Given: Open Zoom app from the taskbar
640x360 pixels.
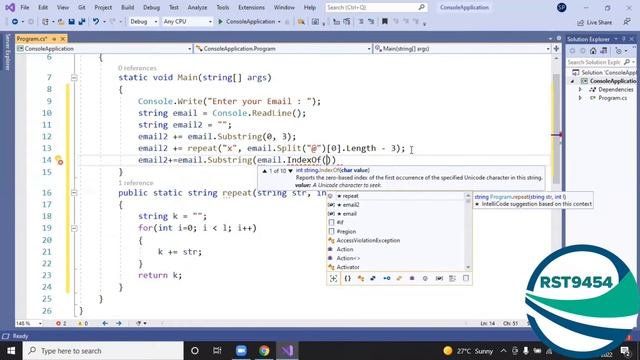Looking at the screenshot, I should click(241, 351).
